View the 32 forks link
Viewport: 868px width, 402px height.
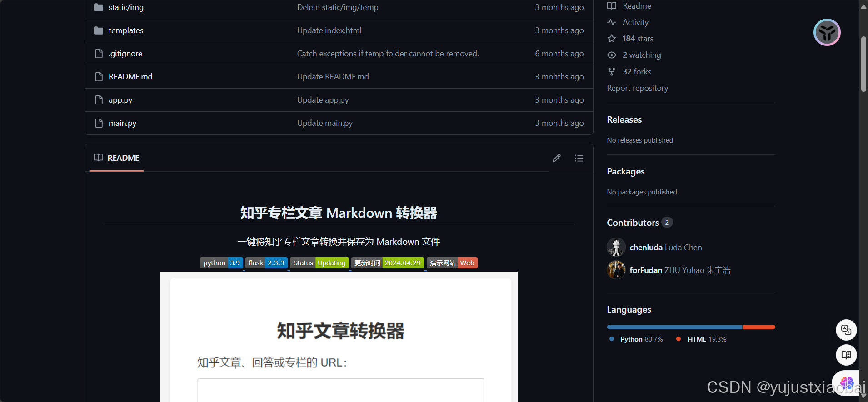tap(629, 72)
